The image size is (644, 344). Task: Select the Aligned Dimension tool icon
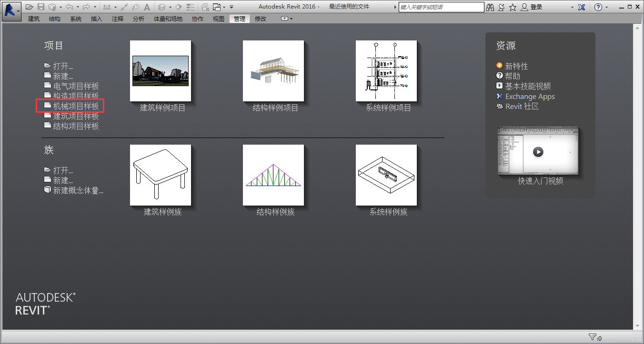107,7
